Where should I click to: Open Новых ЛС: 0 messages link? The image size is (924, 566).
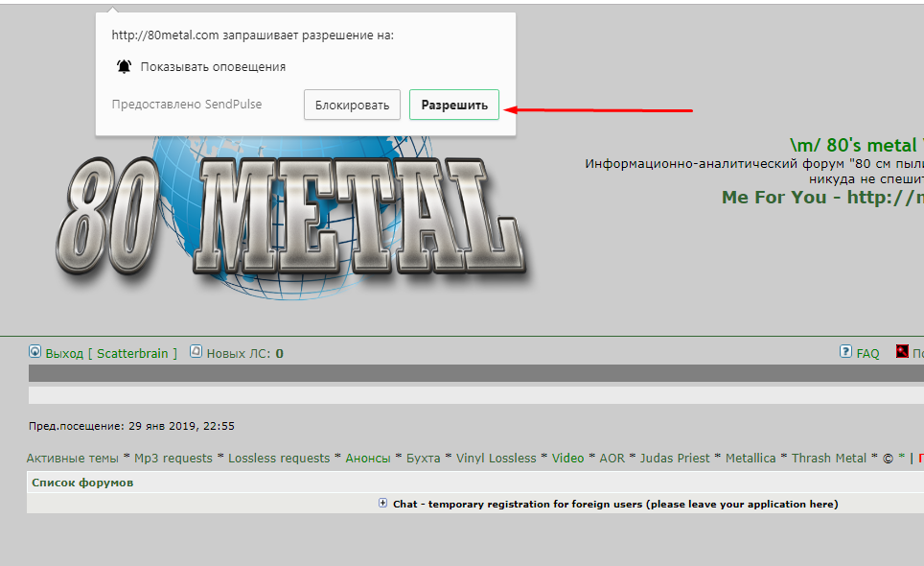pos(244,353)
